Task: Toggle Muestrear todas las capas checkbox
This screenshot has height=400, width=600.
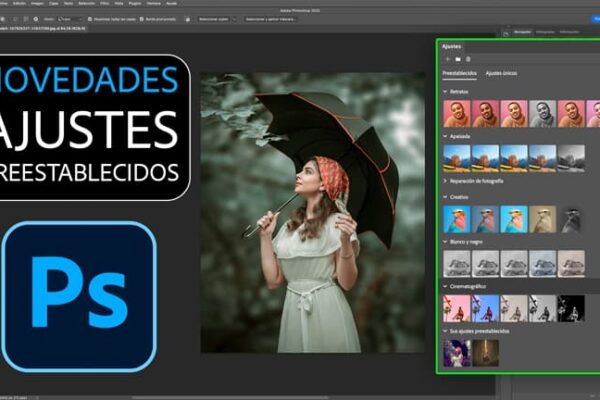Action: click(90, 19)
